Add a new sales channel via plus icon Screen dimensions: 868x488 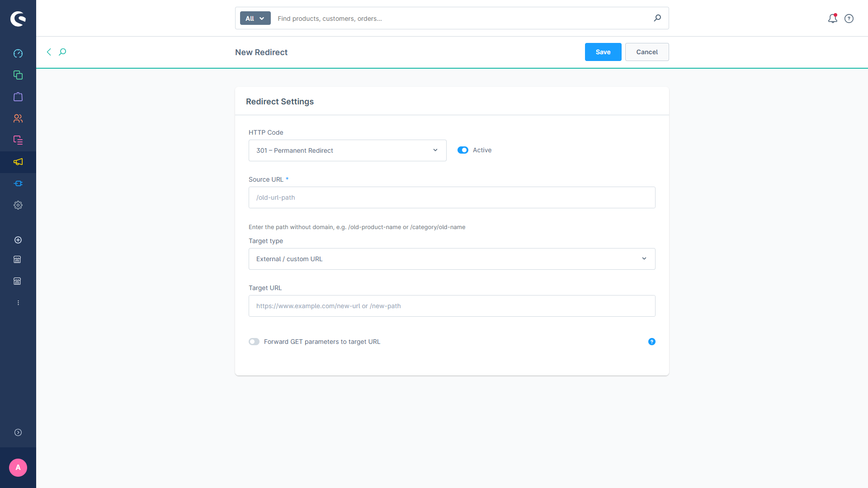click(x=18, y=240)
